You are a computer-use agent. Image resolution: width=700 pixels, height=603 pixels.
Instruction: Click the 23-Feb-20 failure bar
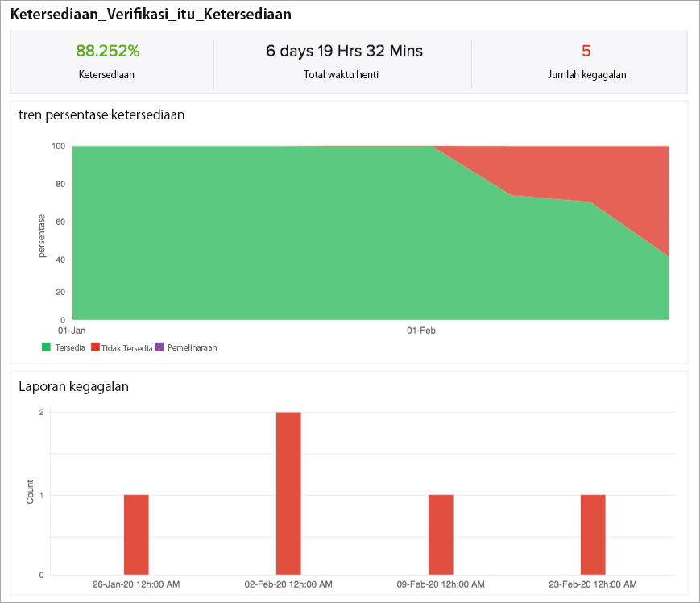(x=593, y=534)
